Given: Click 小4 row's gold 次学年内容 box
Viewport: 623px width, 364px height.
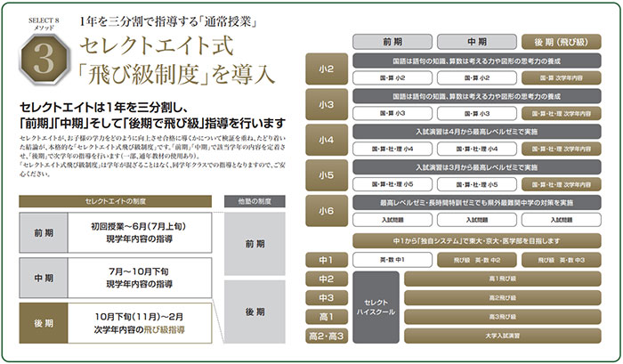Looking at the screenshot, I should [x=561, y=149].
